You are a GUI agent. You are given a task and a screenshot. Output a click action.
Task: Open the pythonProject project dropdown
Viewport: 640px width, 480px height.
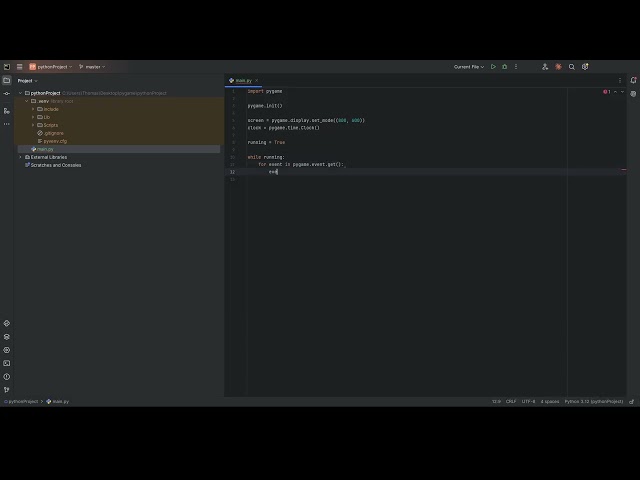coord(51,67)
